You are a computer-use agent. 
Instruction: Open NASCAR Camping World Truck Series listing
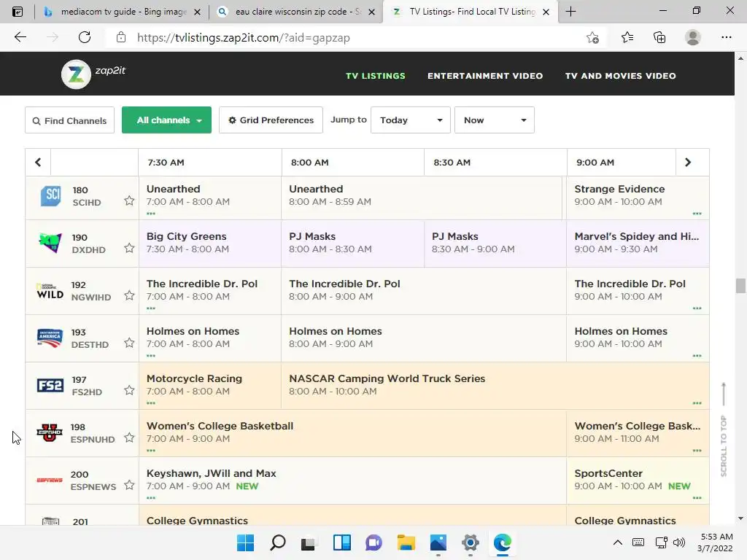tap(495, 385)
